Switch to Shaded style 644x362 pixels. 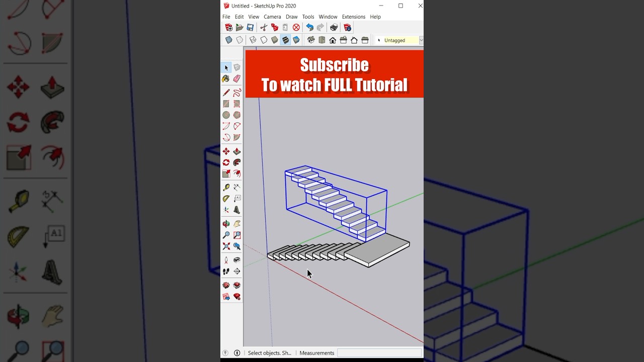tap(275, 40)
